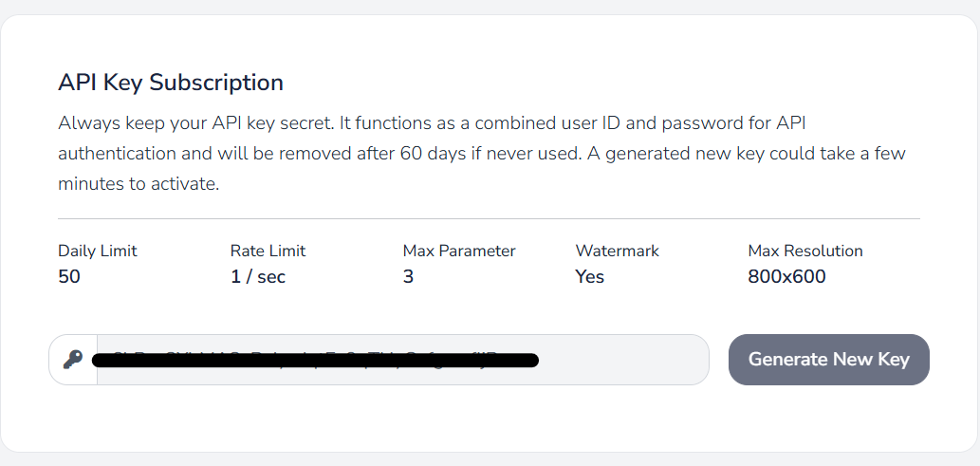The height and width of the screenshot is (466, 980).
Task: Select the Daily Limit label
Action: pos(98,251)
